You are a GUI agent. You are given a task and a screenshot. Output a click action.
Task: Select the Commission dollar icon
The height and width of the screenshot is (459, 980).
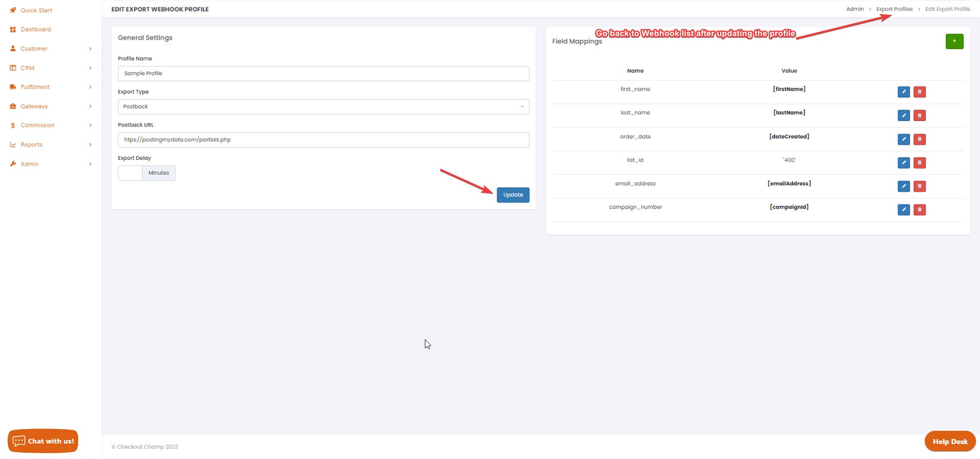(x=11, y=125)
